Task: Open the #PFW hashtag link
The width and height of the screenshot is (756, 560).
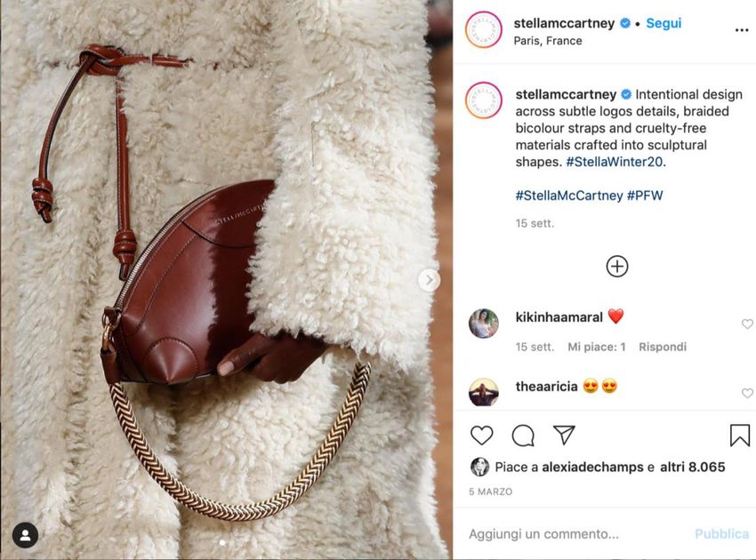Action: pos(645,196)
